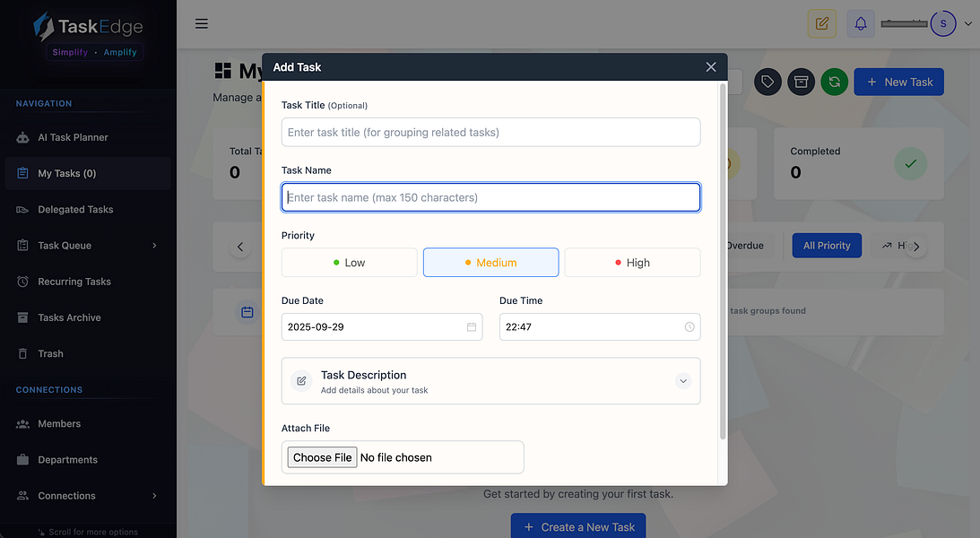
Task: Select High priority
Action: pos(632,263)
